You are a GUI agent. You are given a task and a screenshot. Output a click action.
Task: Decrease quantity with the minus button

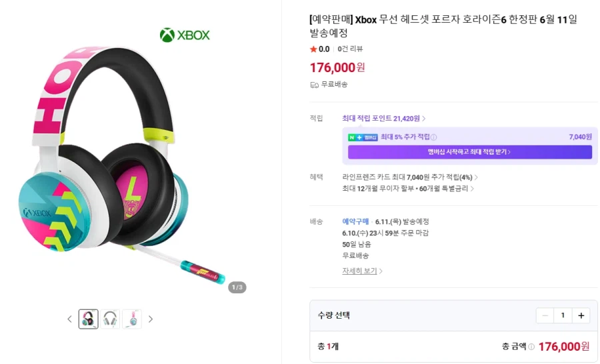pyautogui.click(x=545, y=315)
